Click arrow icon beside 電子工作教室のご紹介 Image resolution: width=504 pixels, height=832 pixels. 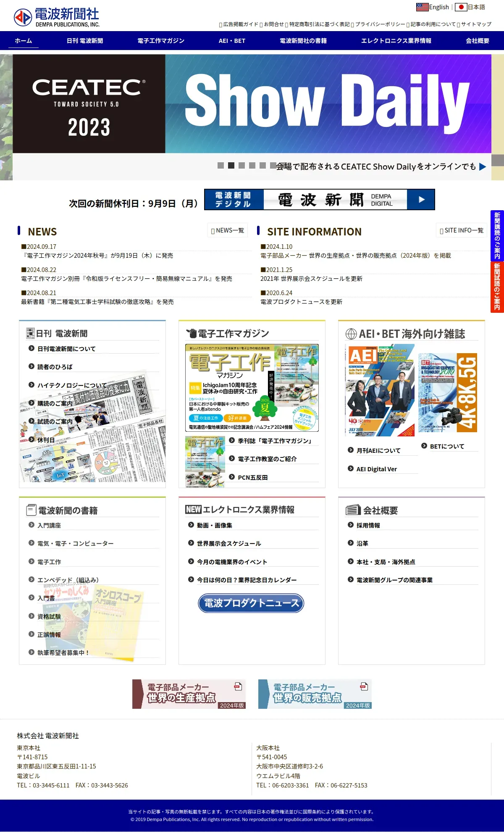click(232, 458)
